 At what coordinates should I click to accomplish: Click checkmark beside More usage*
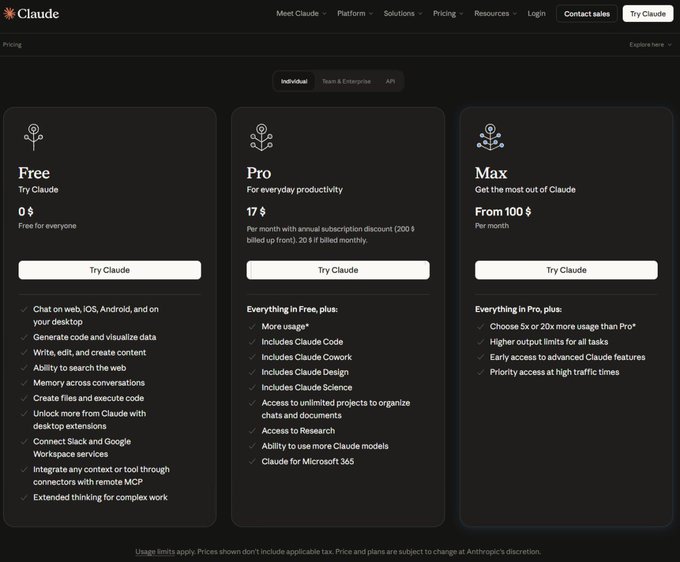[x=252, y=327]
